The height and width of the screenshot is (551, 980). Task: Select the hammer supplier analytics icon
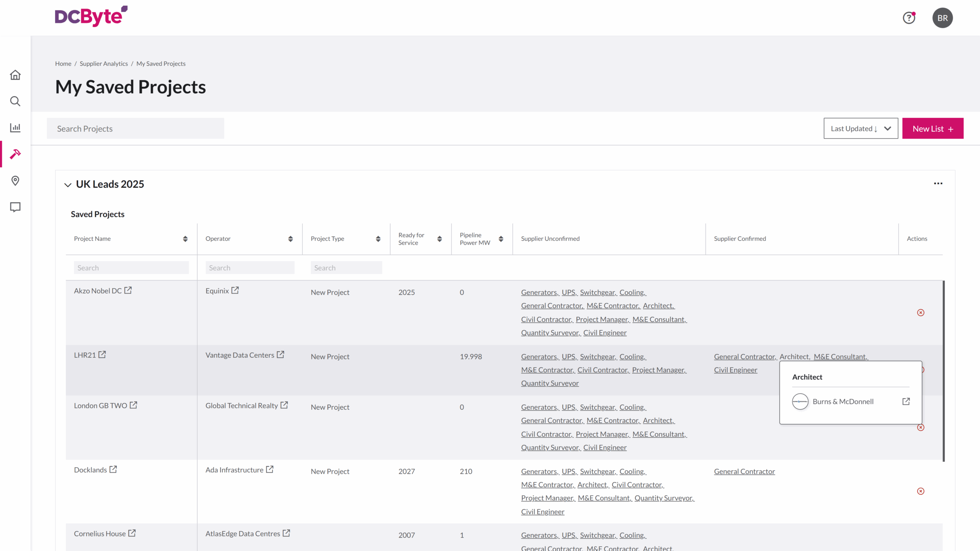[15, 154]
